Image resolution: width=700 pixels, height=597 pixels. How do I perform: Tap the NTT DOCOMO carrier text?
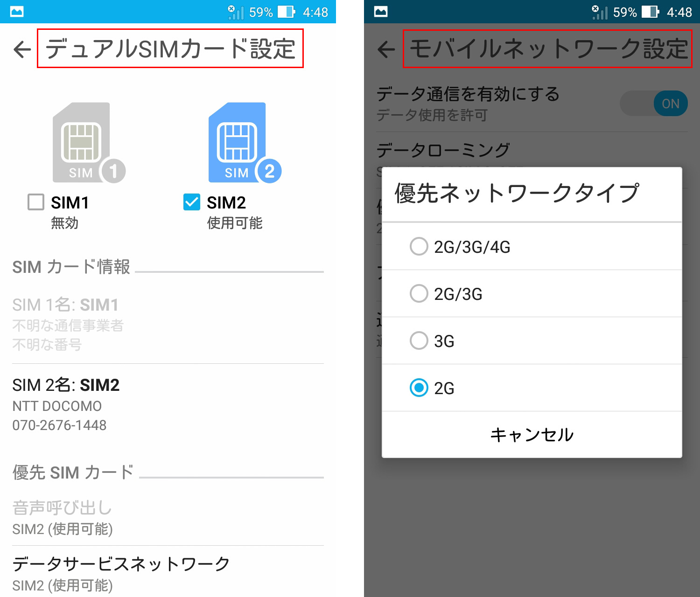coord(57,406)
